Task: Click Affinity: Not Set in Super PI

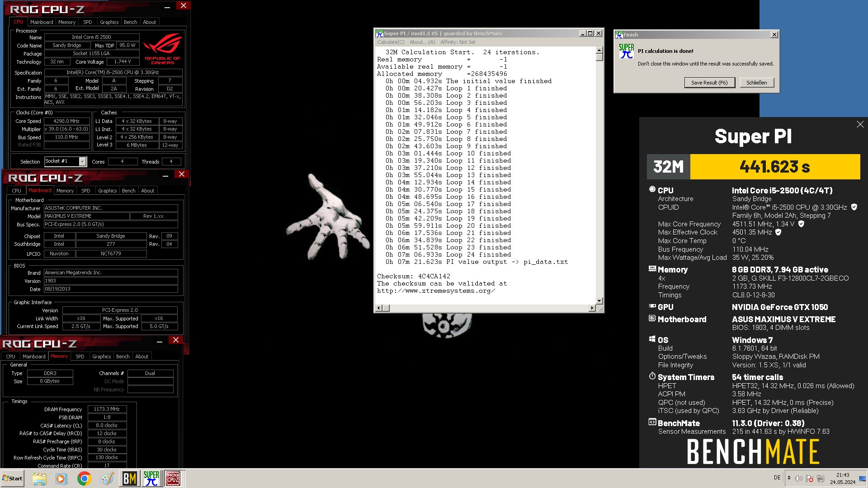Action: [458, 42]
